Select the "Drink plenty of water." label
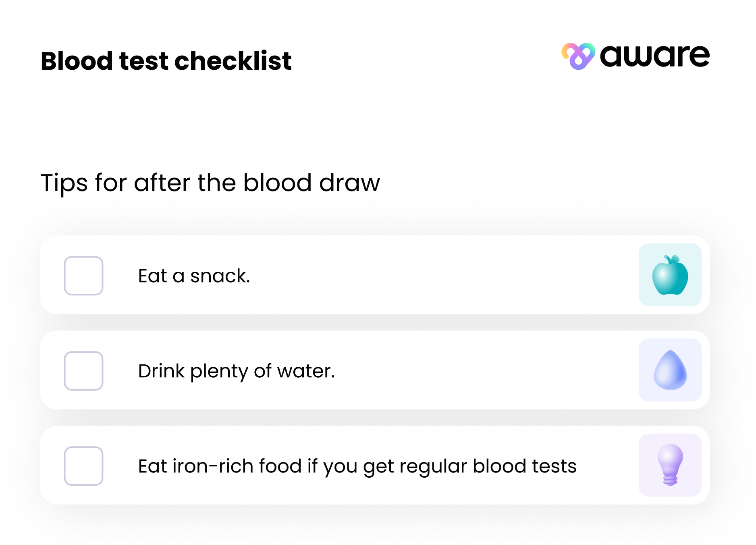Screen dimensions: 756x545 click(x=236, y=371)
